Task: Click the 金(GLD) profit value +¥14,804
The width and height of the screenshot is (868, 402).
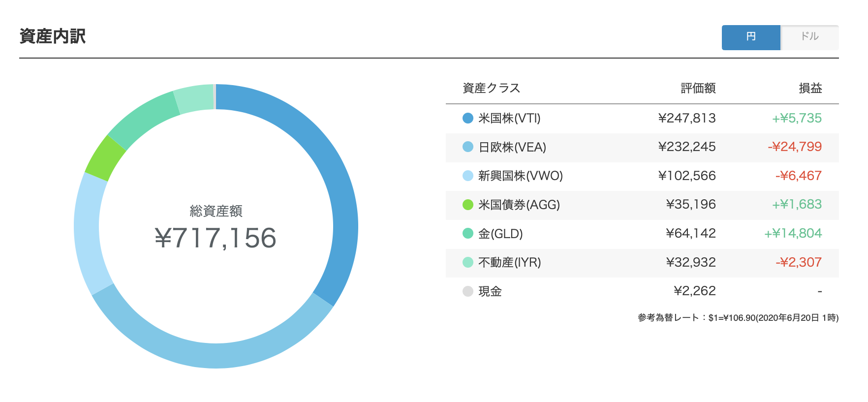Action: [x=793, y=233]
